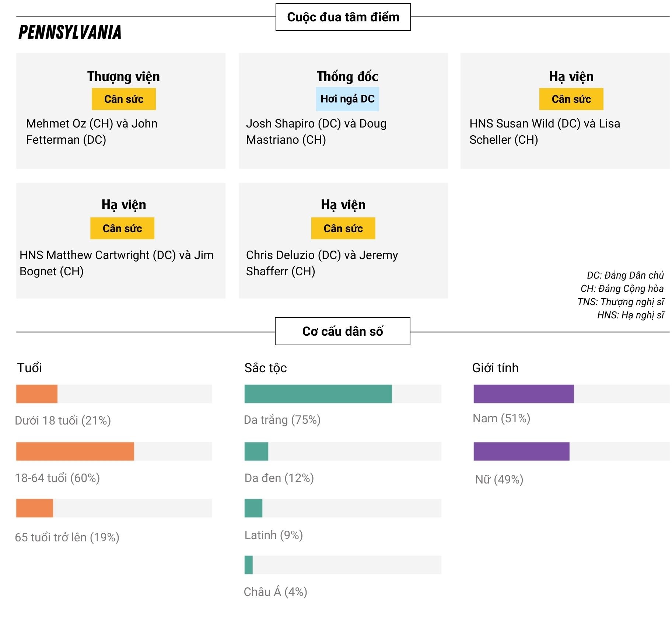Click the orange "Dưới 18 tuổi" bar
The width and height of the screenshot is (672, 625).
click(37, 394)
